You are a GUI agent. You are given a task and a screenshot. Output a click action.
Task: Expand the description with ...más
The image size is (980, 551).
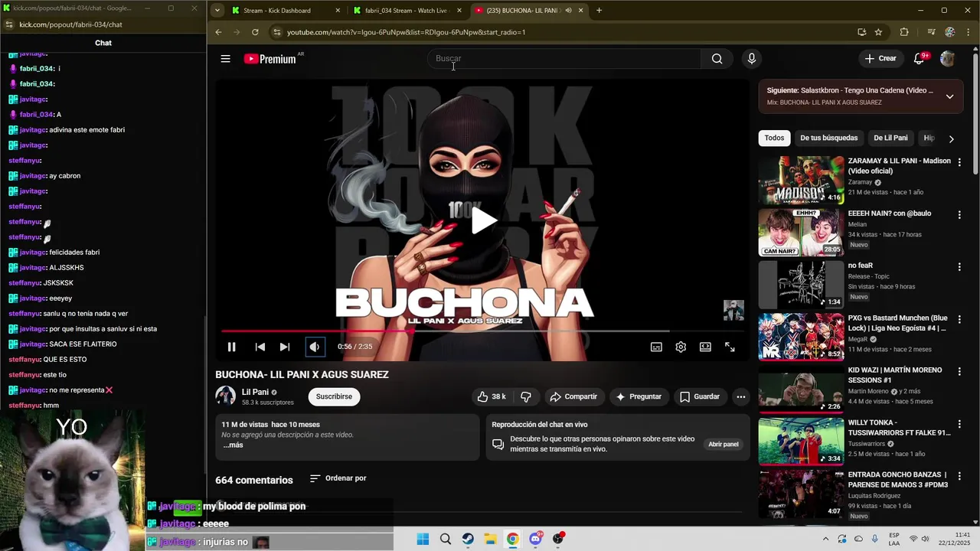233,445
